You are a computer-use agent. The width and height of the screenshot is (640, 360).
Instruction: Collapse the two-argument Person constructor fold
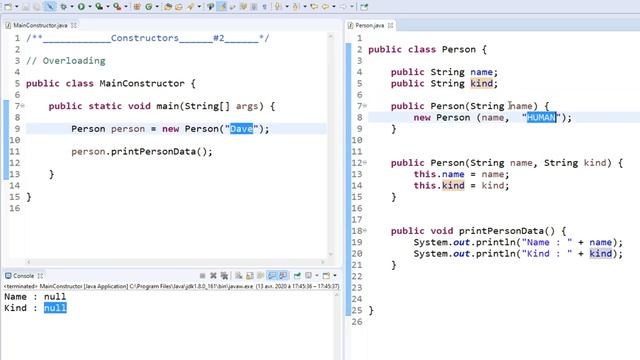(364, 163)
